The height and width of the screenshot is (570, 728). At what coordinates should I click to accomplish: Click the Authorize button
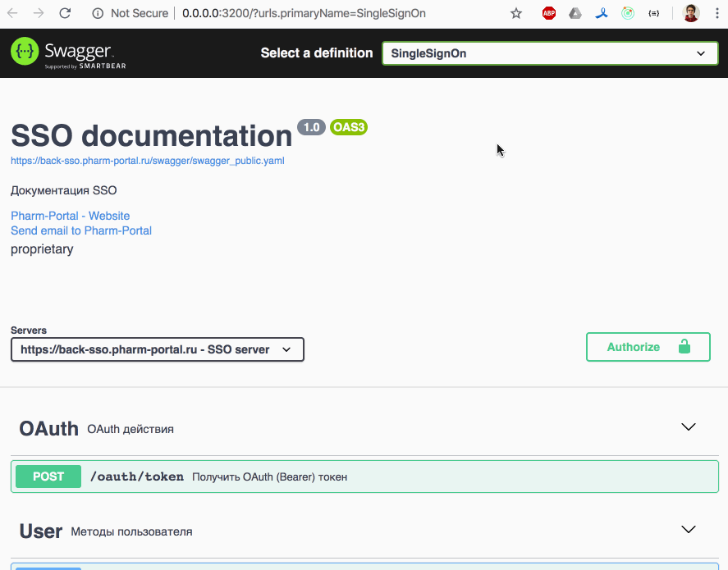[648, 347]
